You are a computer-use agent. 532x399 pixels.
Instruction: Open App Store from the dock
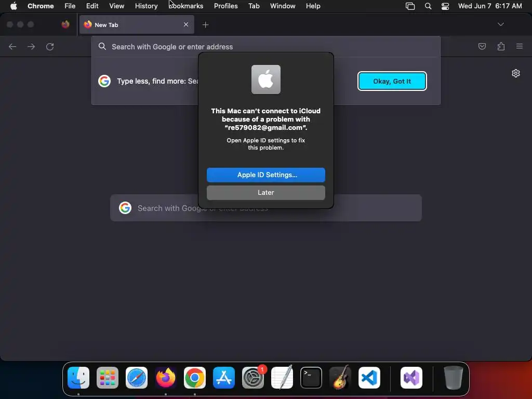[x=224, y=378]
